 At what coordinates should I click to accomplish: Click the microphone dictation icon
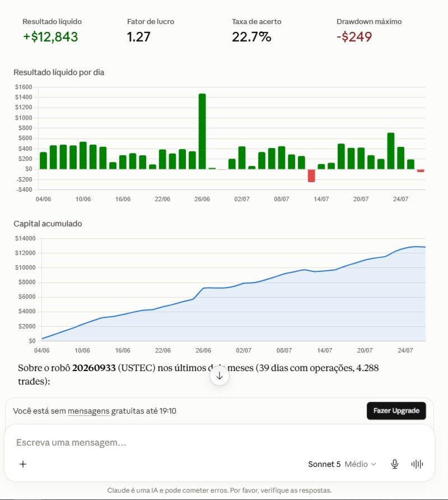click(394, 464)
